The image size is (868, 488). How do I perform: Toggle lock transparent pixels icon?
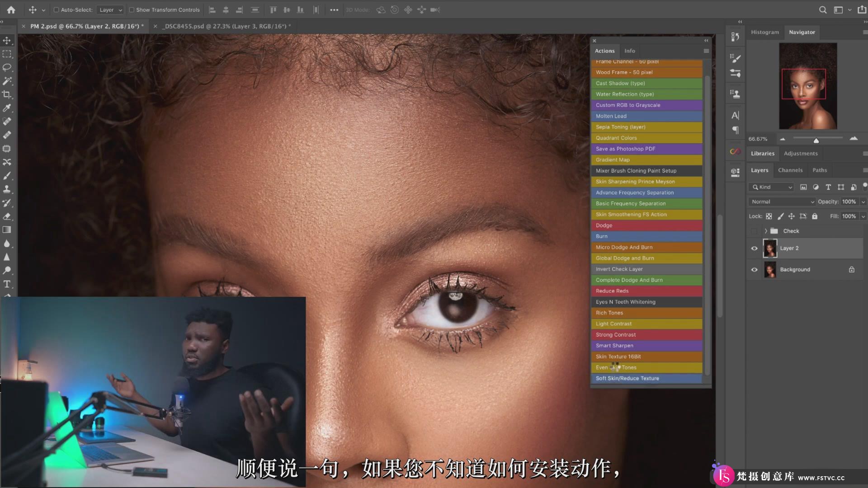(x=769, y=216)
